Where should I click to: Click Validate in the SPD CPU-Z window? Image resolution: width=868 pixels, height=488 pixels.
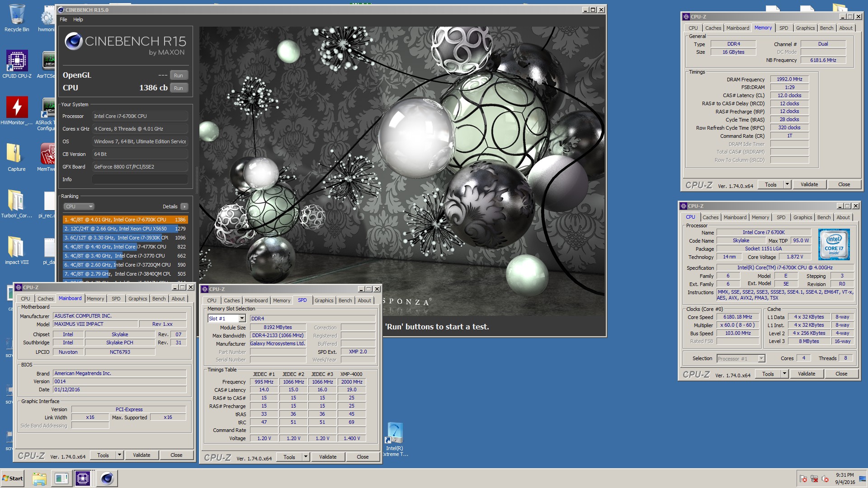pos(328,457)
